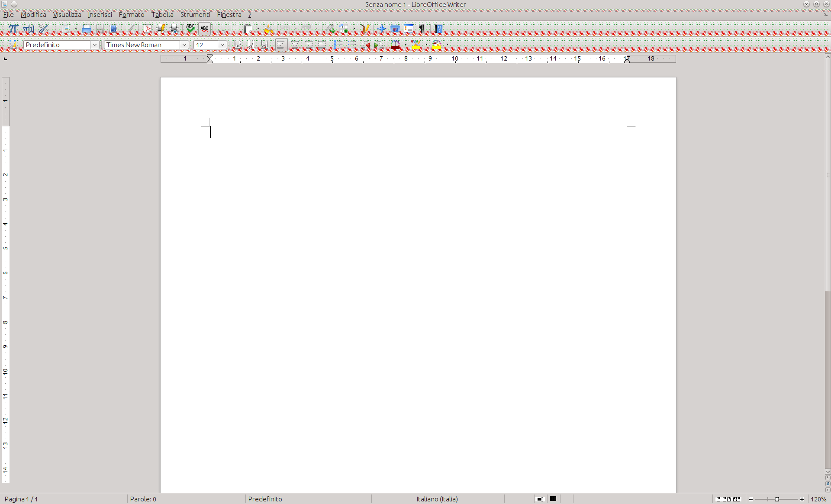Insert a table using the table icon

click(x=344, y=29)
